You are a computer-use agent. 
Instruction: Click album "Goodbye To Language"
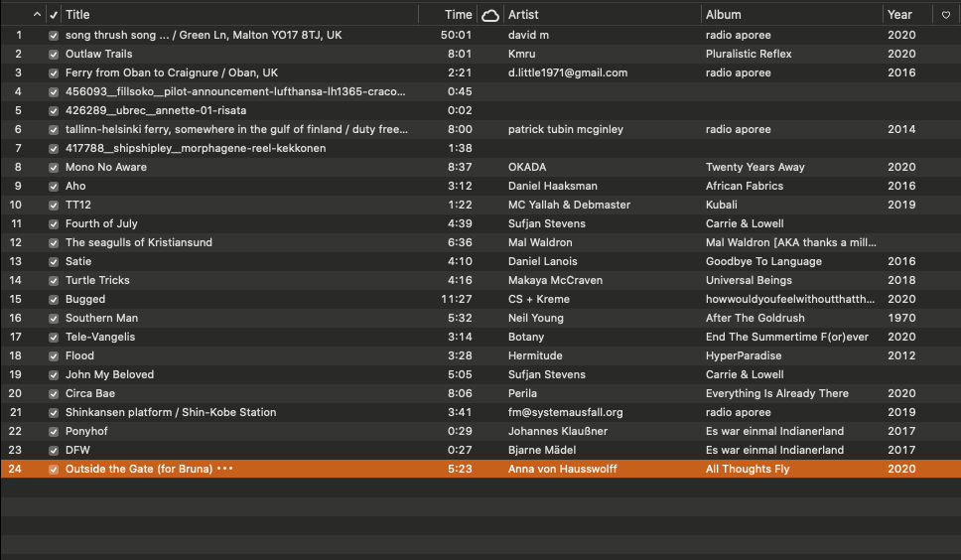click(763, 261)
